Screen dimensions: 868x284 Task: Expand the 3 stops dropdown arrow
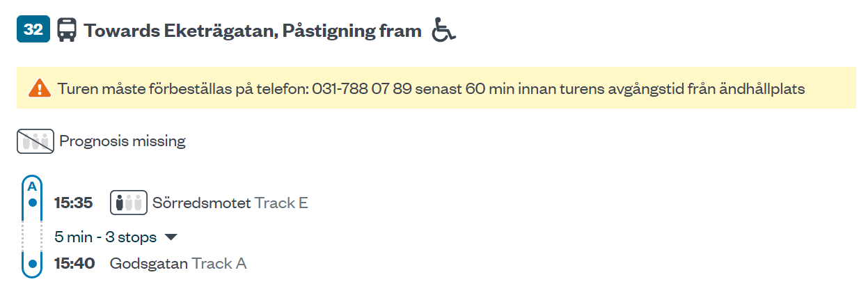[171, 237]
